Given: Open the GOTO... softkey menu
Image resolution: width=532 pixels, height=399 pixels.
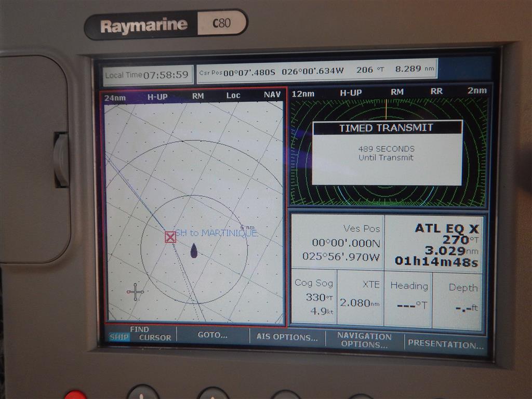Looking at the screenshot, I should (212, 335).
